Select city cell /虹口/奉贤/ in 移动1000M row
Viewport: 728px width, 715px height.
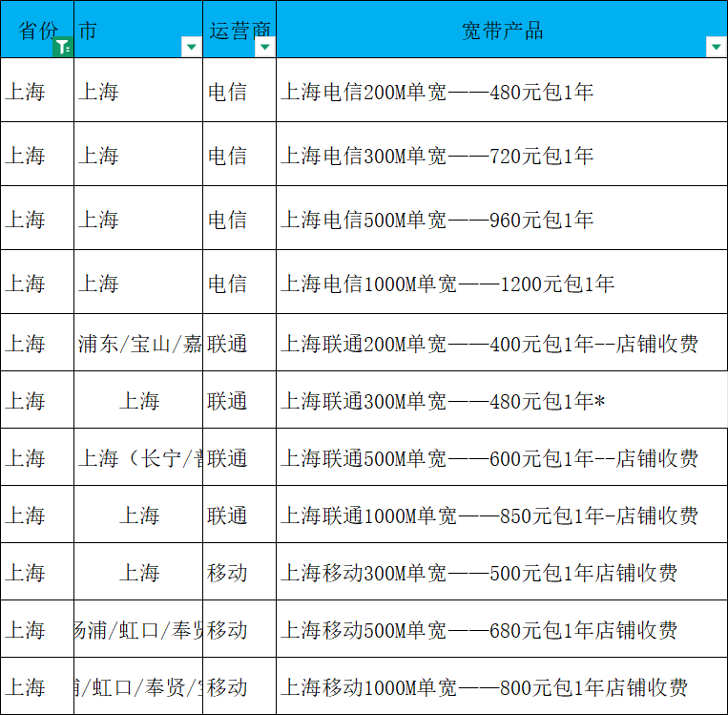click(138, 687)
